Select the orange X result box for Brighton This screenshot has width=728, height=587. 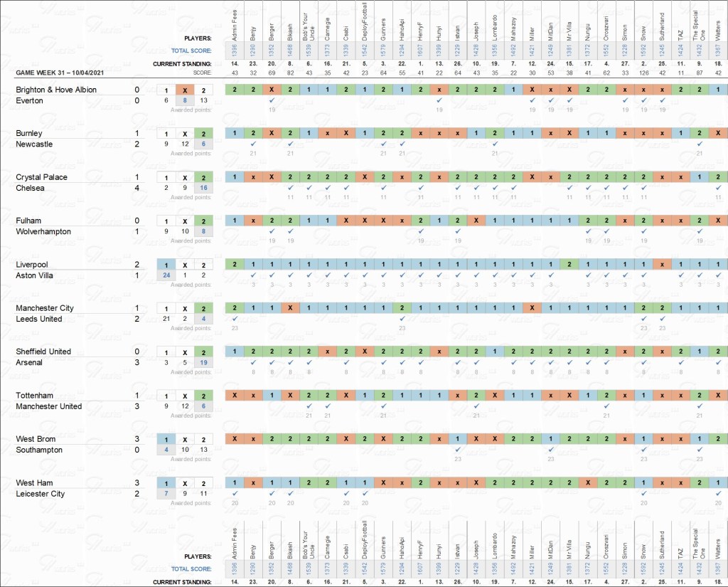(x=184, y=90)
